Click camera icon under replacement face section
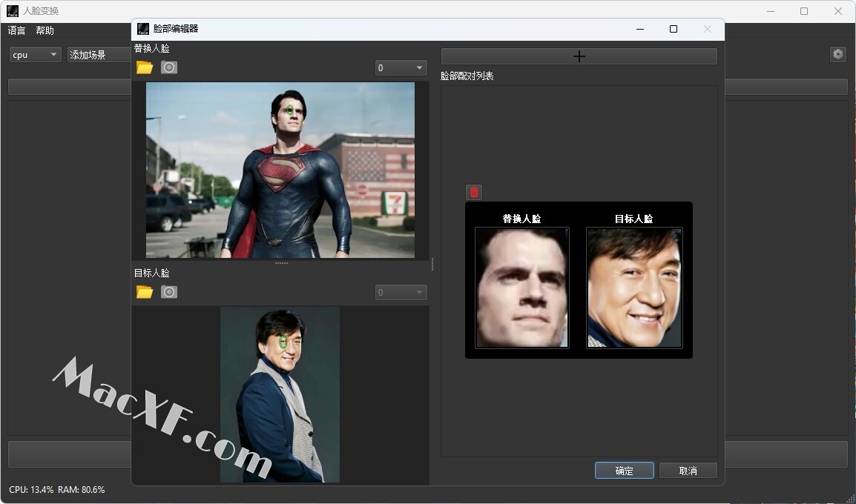The image size is (856, 504). 169,67
